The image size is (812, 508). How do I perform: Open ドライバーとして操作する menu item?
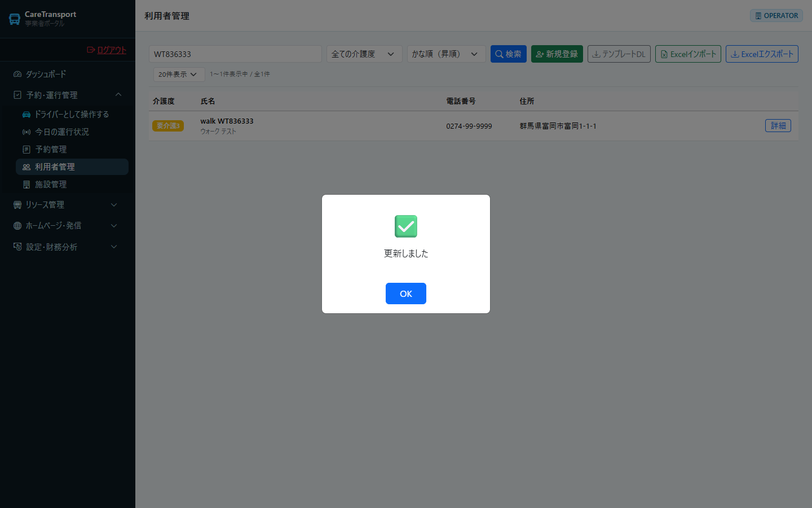tap(72, 114)
